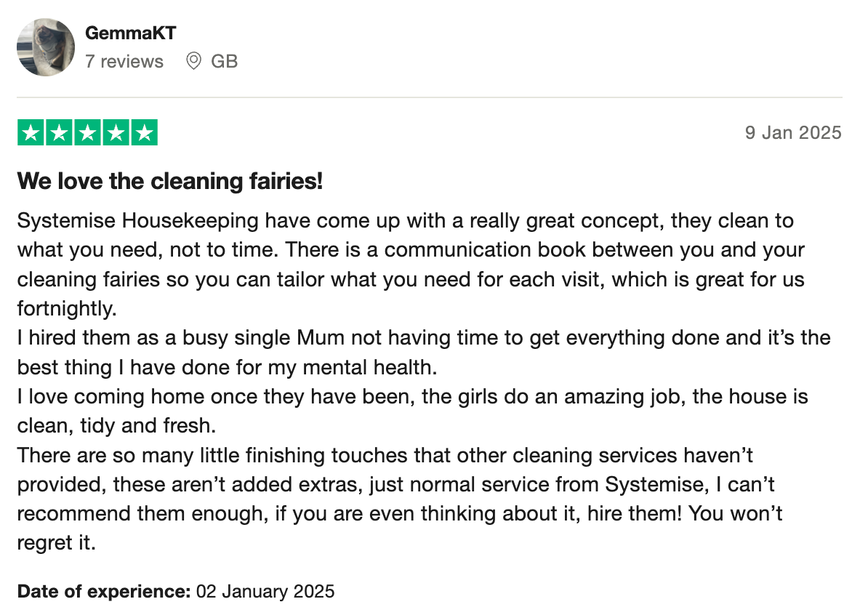This screenshot has height=615, width=868.
Task: Click the "Date of experience:" bold label
Action: [x=103, y=591]
